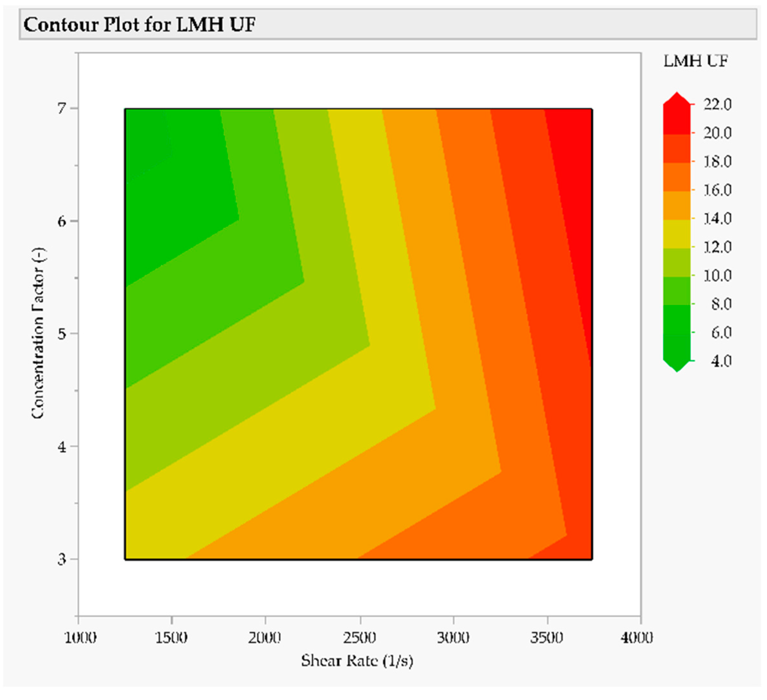The width and height of the screenshot is (767, 700).
Task: Click the 22.0 legend value label
Action: [x=717, y=104]
